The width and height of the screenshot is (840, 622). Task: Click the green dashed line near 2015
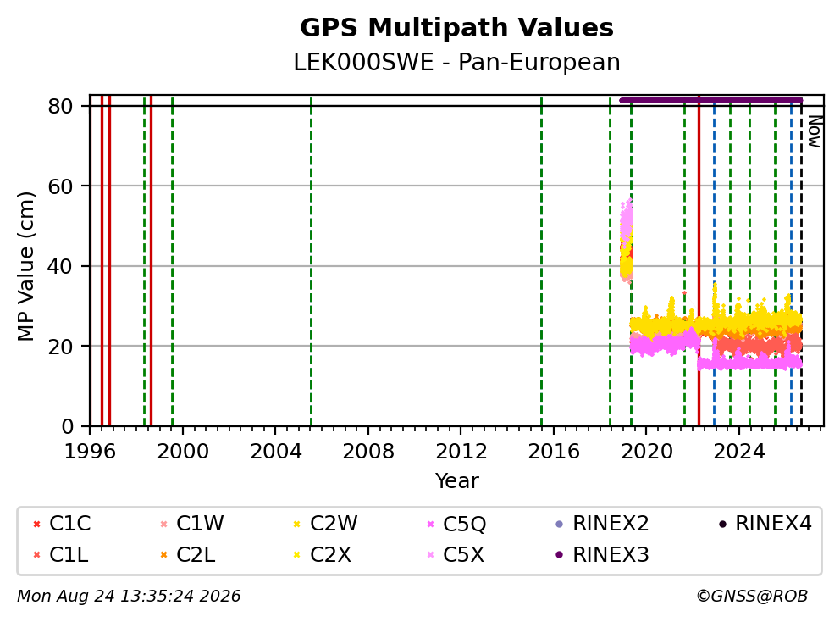pyautogui.click(x=542, y=262)
